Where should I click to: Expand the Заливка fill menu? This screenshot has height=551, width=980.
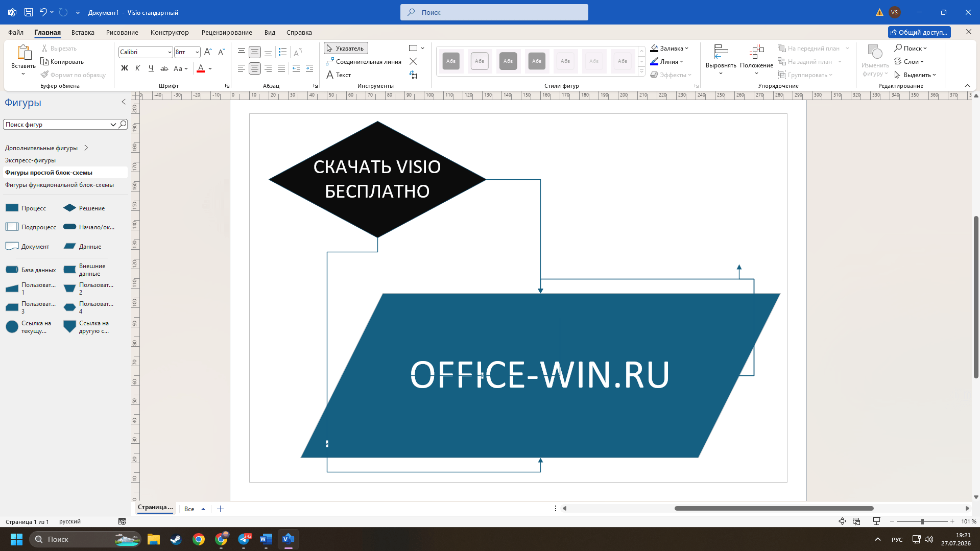tap(670, 49)
